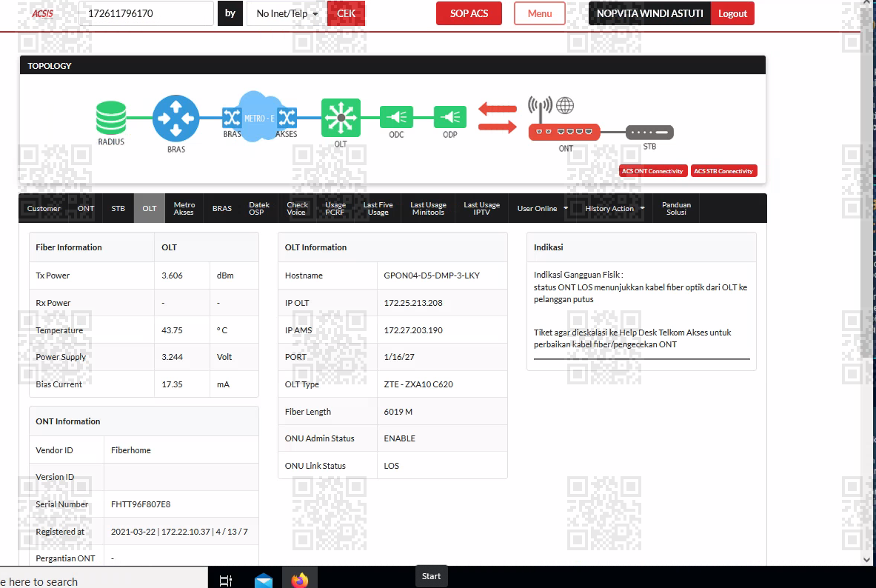Click ACS ONT Connectivity button
The height and width of the screenshot is (588, 876).
click(x=652, y=171)
